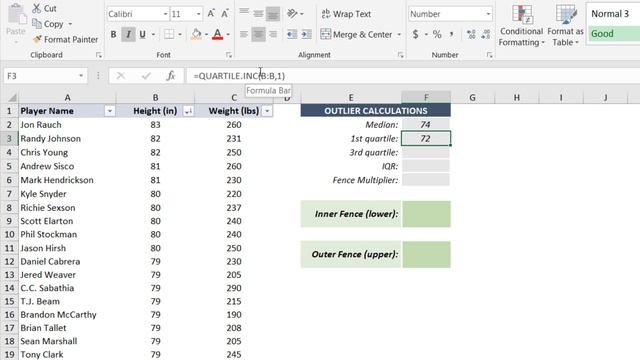Select the 3rd quartile value cell
640x360 pixels.
tap(426, 152)
